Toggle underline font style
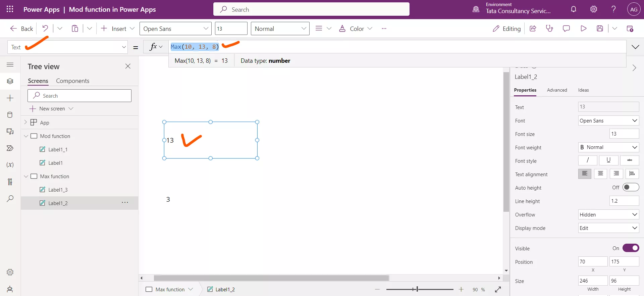The image size is (644, 296). pos(608,160)
